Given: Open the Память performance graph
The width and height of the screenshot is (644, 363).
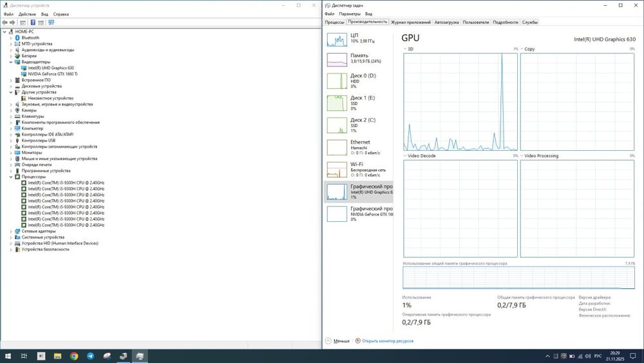Looking at the screenshot, I should click(x=358, y=59).
